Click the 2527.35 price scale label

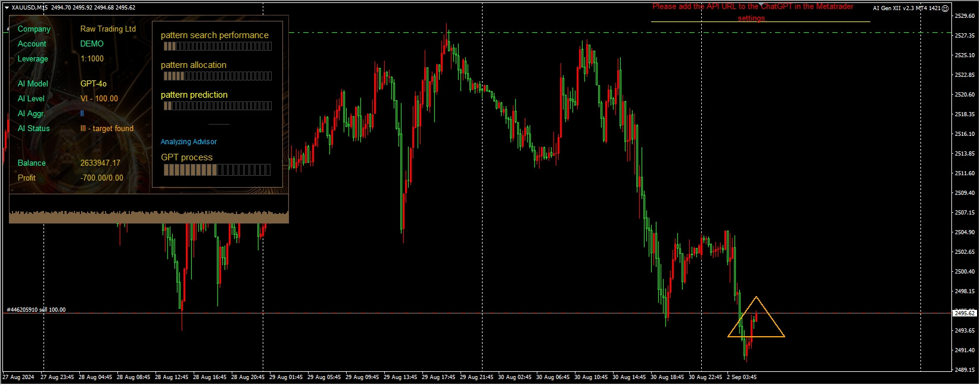[965, 36]
